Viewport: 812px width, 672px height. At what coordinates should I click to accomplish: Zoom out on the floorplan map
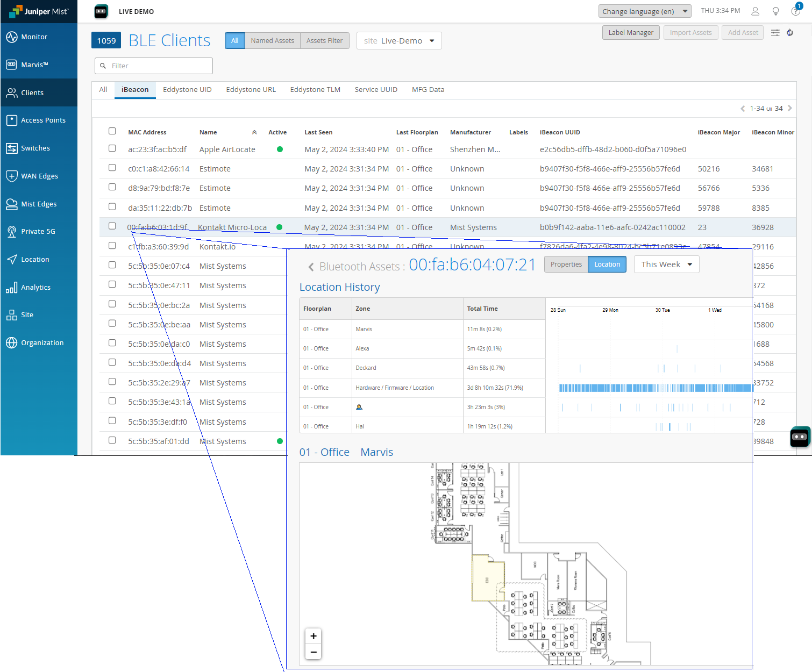[313, 652]
